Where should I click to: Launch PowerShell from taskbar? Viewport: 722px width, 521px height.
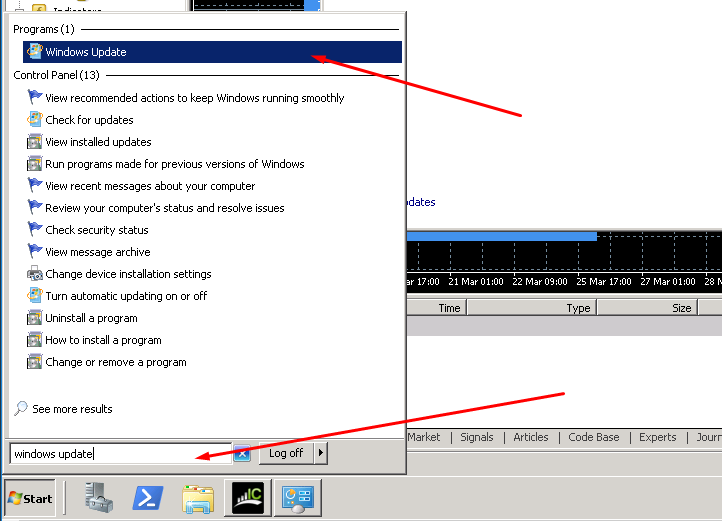coord(148,498)
